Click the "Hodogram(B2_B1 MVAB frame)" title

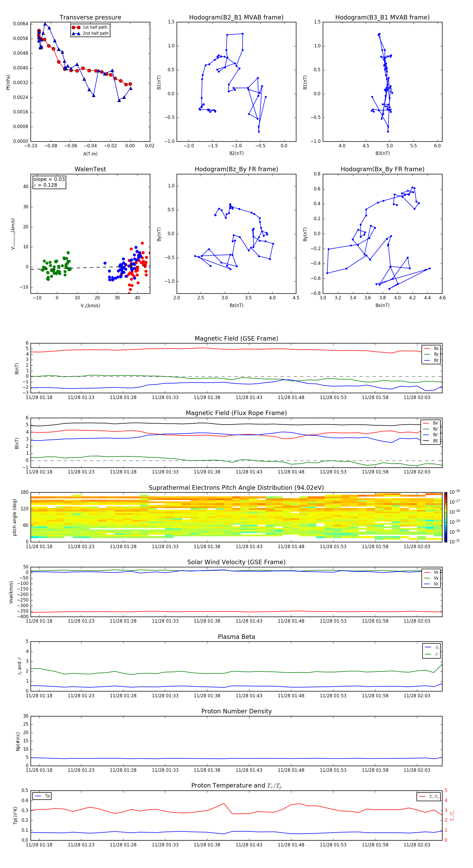[x=236, y=18]
